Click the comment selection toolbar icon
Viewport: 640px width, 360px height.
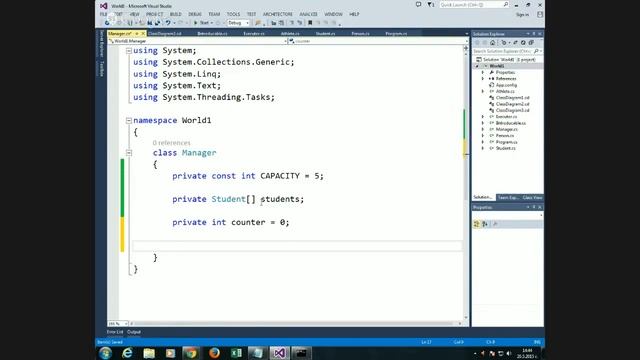[291, 23]
